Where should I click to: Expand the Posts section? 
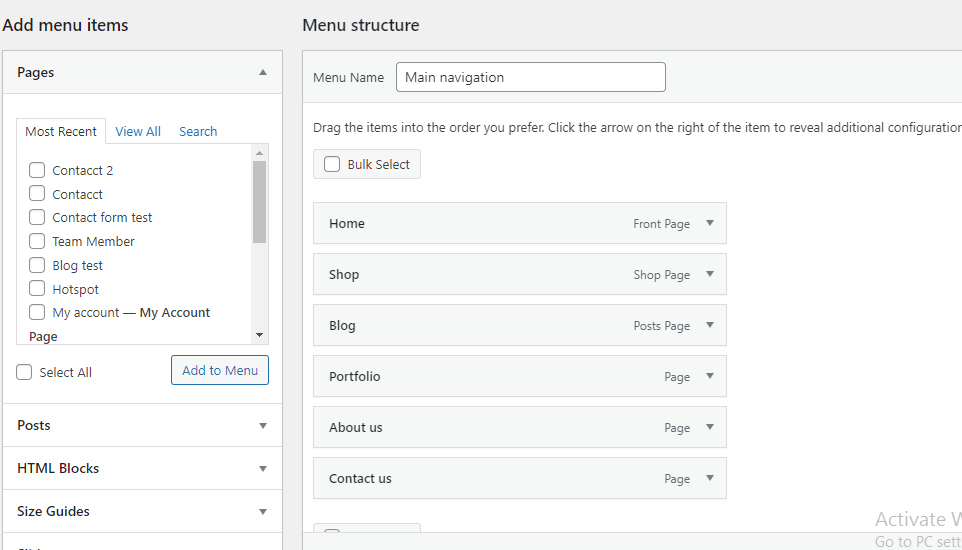tap(263, 425)
